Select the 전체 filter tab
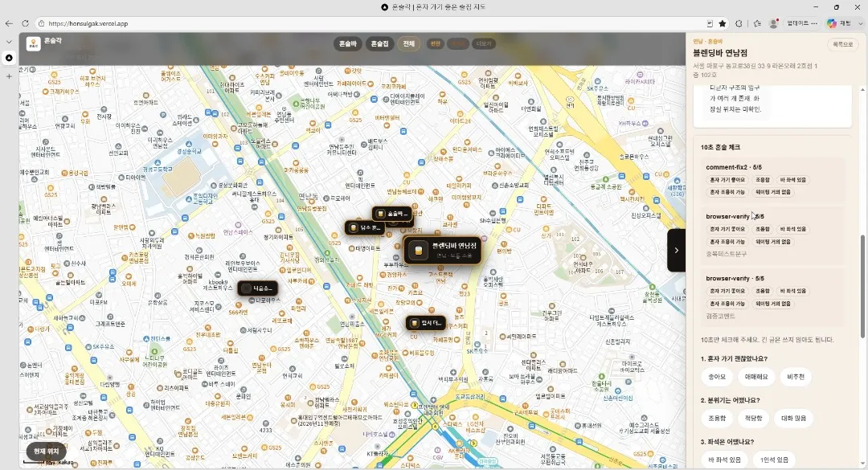Image resolution: width=868 pixels, height=470 pixels. (408, 43)
